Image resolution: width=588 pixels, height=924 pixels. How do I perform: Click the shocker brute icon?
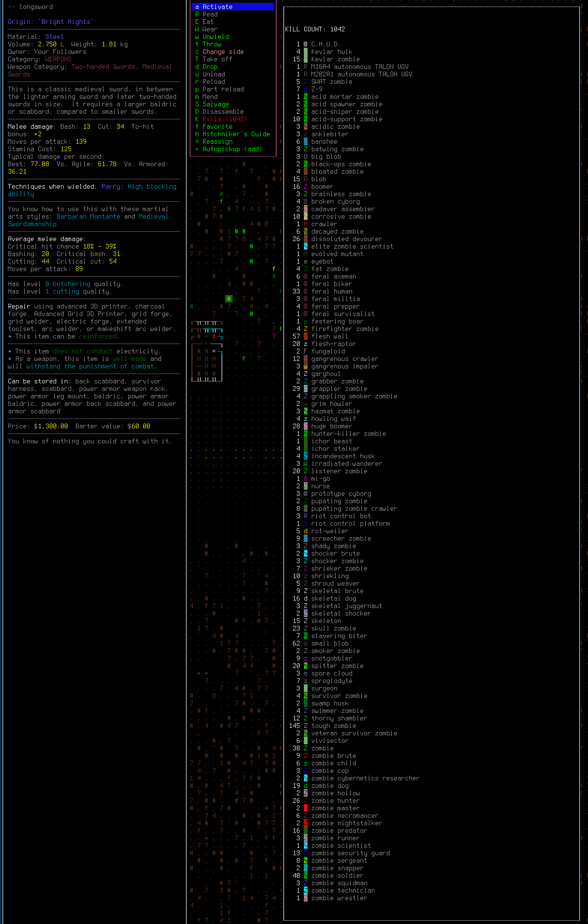coord(306,553)
